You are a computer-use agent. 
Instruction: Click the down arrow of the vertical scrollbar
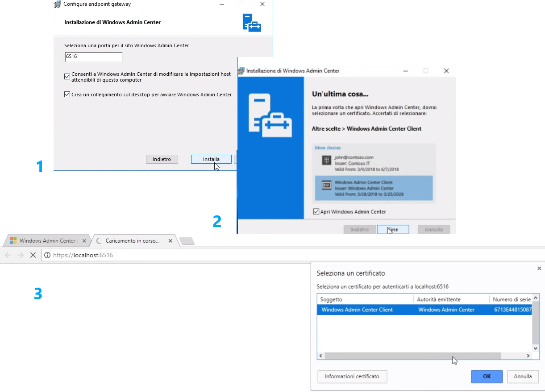point(536,348)
